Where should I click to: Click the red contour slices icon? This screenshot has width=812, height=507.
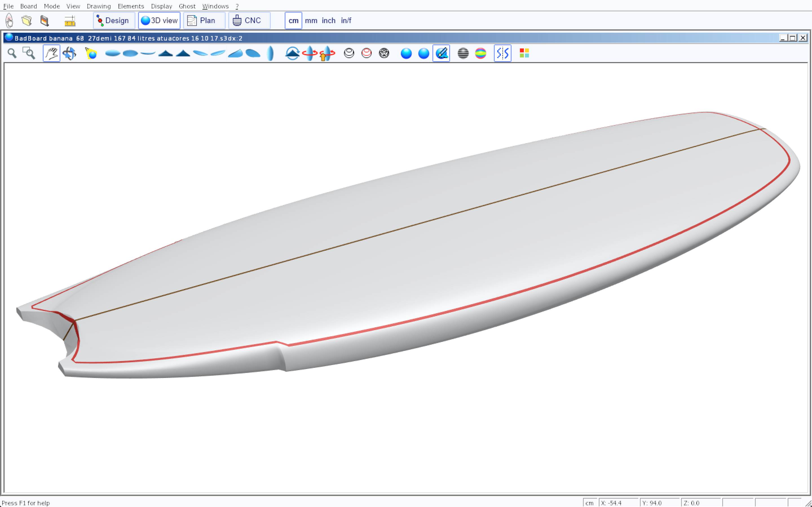(x=367, y=53)
